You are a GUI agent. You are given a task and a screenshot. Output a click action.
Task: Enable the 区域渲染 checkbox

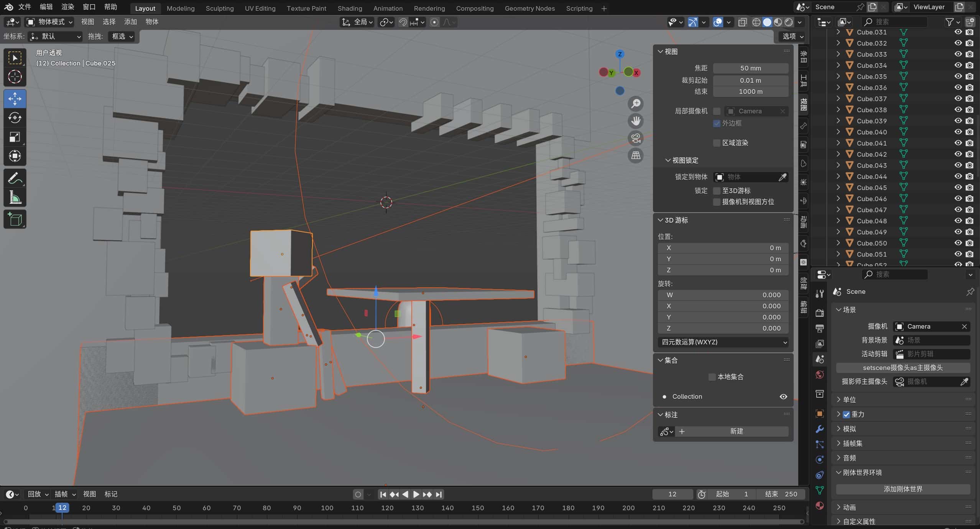(716, 143)
